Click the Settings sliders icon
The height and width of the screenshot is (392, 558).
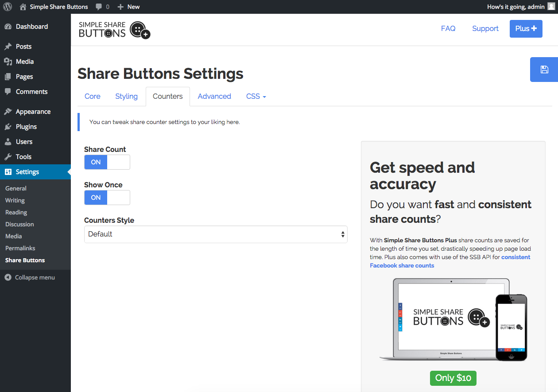point(8,172)
